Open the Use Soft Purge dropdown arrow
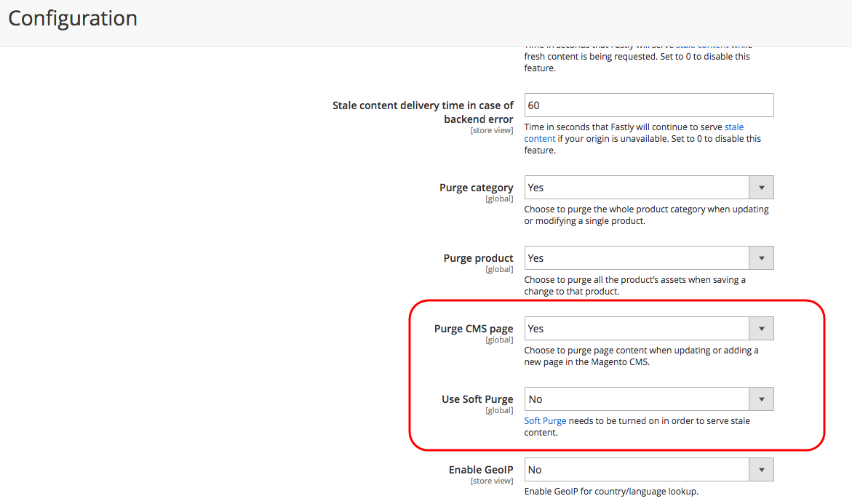 click(x=761, y=399)
